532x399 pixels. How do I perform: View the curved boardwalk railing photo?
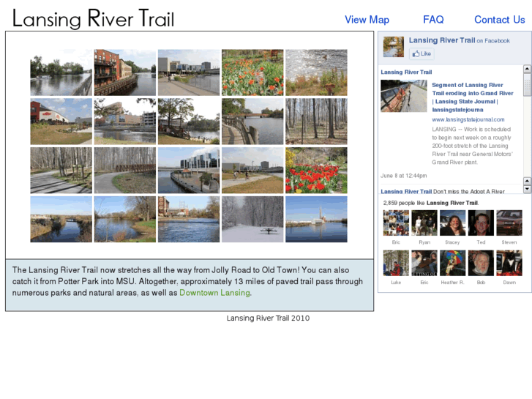[252, 122]
